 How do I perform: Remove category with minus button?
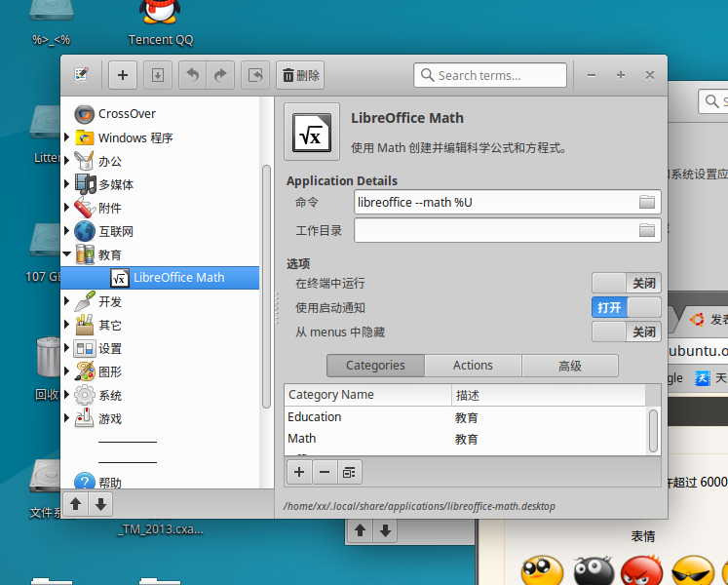[325, 473]
